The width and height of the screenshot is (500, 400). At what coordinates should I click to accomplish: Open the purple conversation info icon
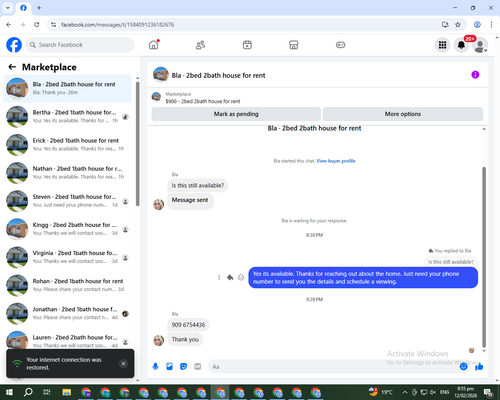pyautogui.click(x=475, y=75)
